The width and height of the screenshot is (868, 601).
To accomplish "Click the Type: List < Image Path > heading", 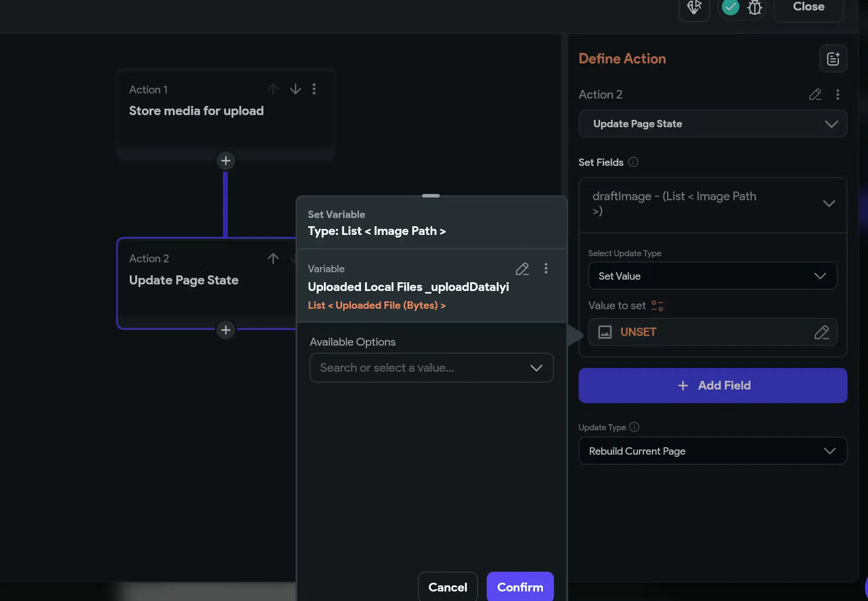I will (x=377, y=231).
